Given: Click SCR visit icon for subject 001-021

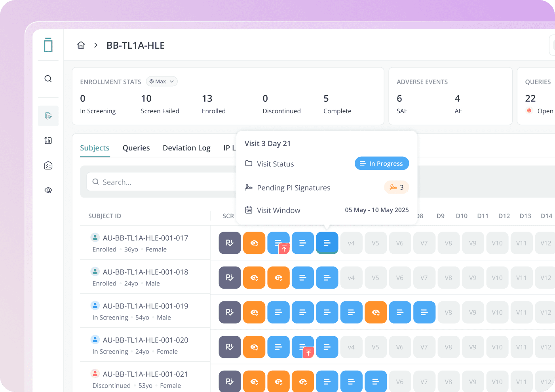Looking at the screenshot, I should 230,381.
